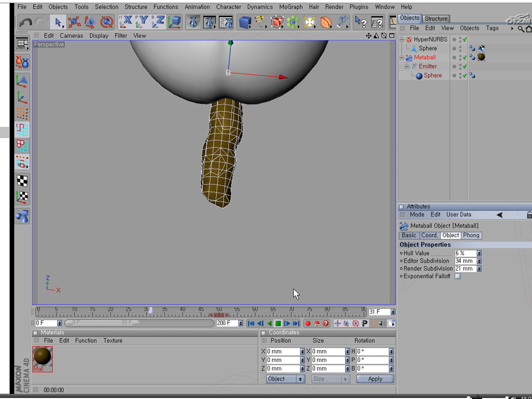Viewport: 532px width, 399px height.
Task: Open the deformer objects icon
Action: [326, 22]
